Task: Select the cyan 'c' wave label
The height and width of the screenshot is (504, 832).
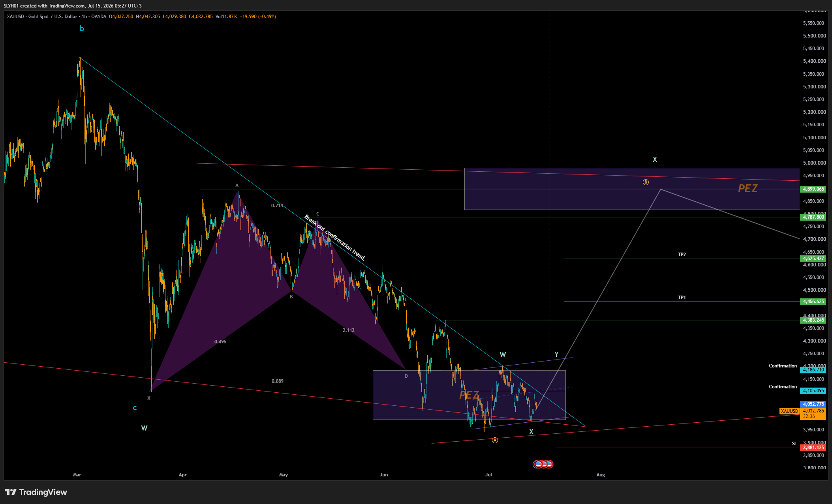Action: pyautogui.click(x=135, y=408)
